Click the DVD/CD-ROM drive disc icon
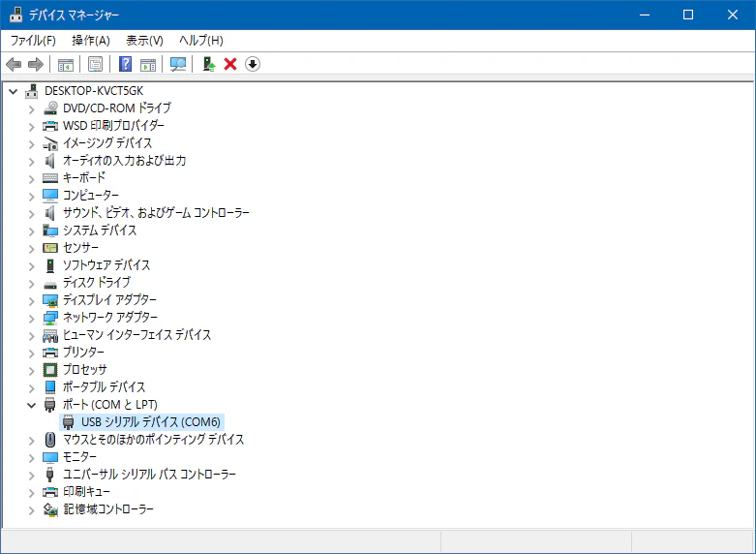756x554 pixels. (x=50, y=108)
